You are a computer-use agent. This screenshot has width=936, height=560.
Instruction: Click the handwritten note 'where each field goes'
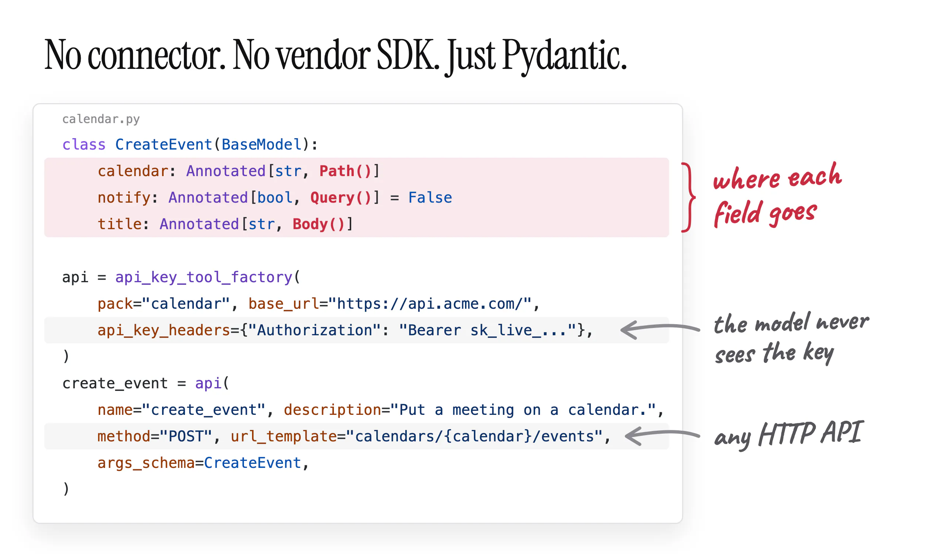(778, 196)
